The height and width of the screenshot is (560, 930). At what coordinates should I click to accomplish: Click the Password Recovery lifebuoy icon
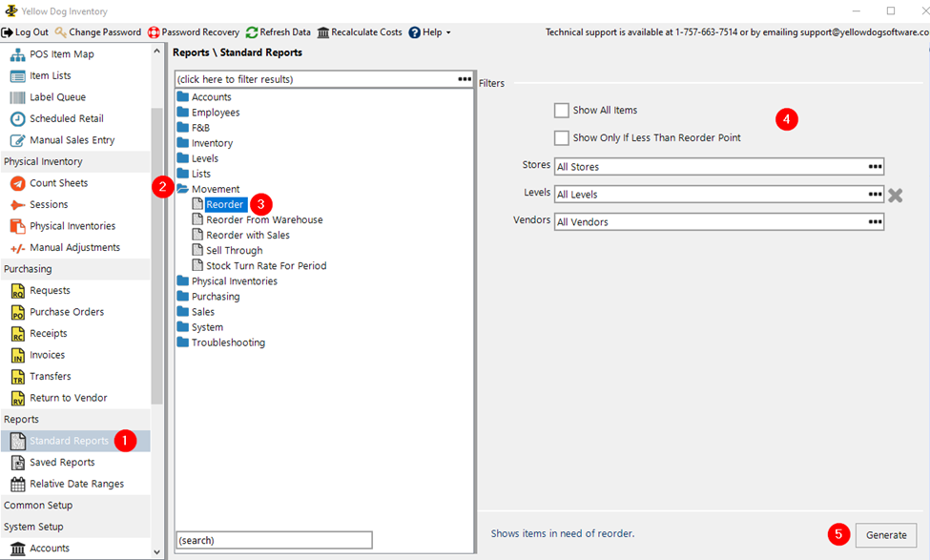[154, 32]
